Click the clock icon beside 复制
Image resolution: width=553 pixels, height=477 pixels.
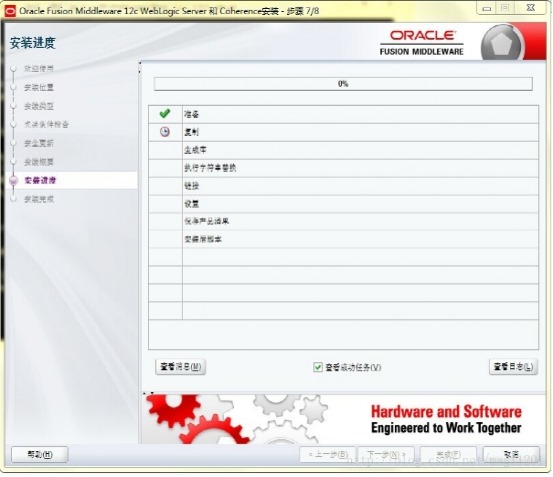(x=165, y=132)
